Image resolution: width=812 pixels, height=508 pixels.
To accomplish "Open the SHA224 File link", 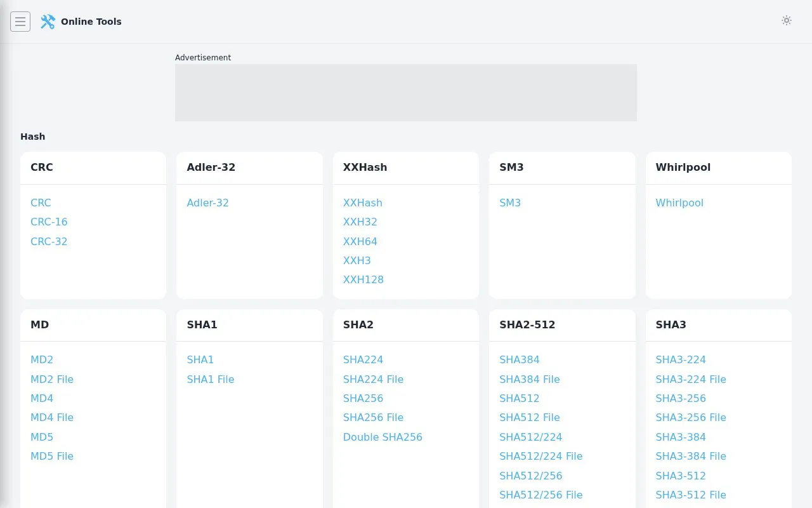I will [x=374, y=379].
